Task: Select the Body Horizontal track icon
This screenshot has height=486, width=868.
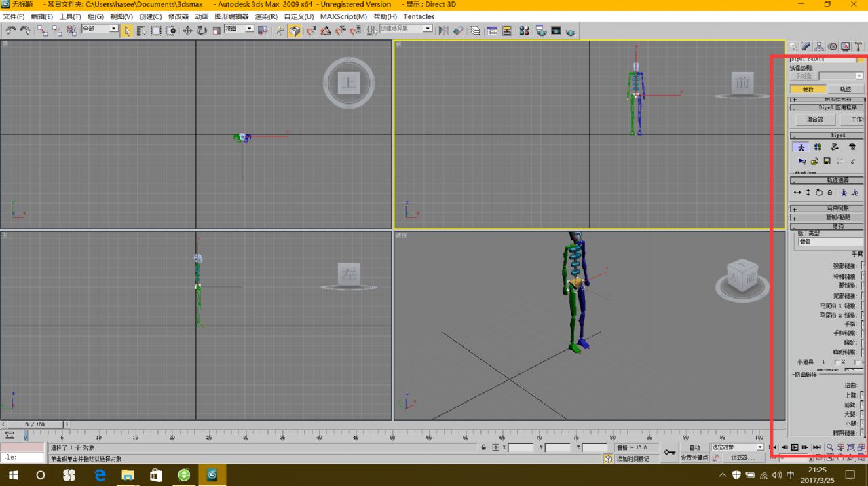Action: [x=797, y=193]
